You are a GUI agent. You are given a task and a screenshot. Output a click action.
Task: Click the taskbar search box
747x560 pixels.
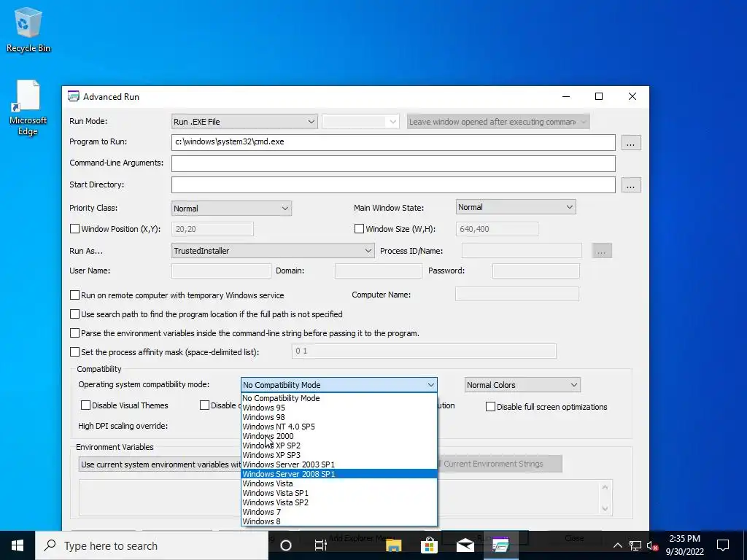152,545
